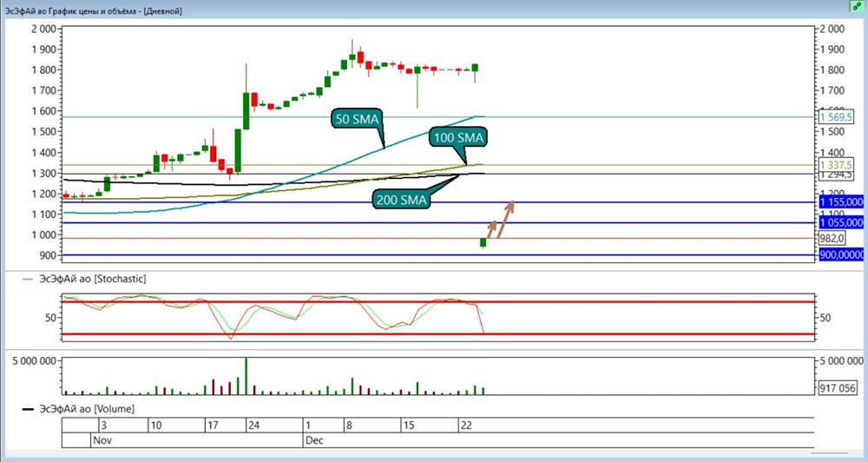The image size is (868, 462).
Task: Click date 24 on the time axis
Action: 253,426
